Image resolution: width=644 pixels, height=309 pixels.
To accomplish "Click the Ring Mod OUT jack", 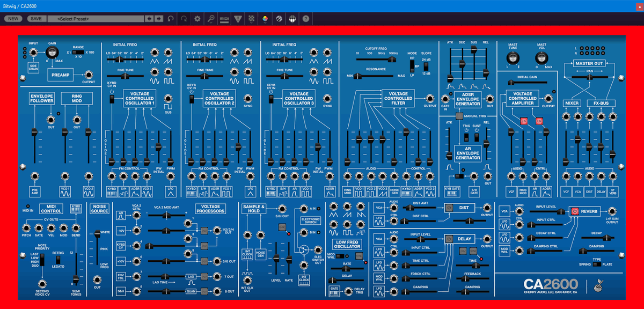I will (x=76, y=120).
